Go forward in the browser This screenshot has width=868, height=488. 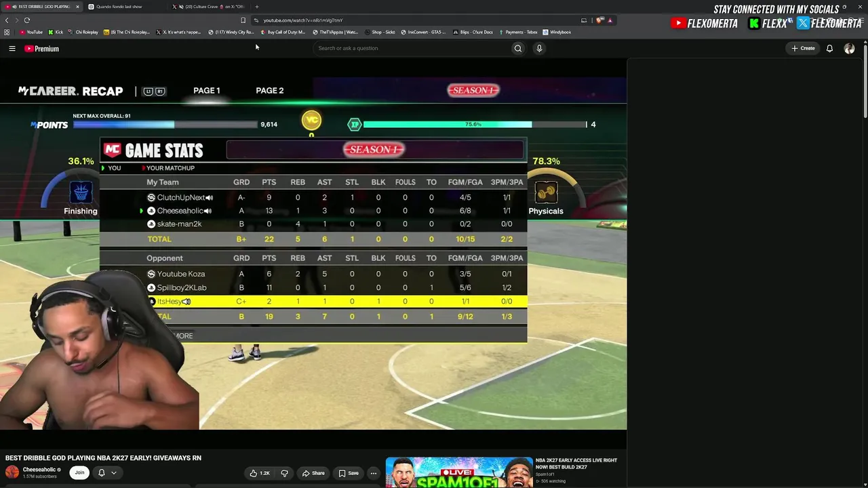point(16,20)
